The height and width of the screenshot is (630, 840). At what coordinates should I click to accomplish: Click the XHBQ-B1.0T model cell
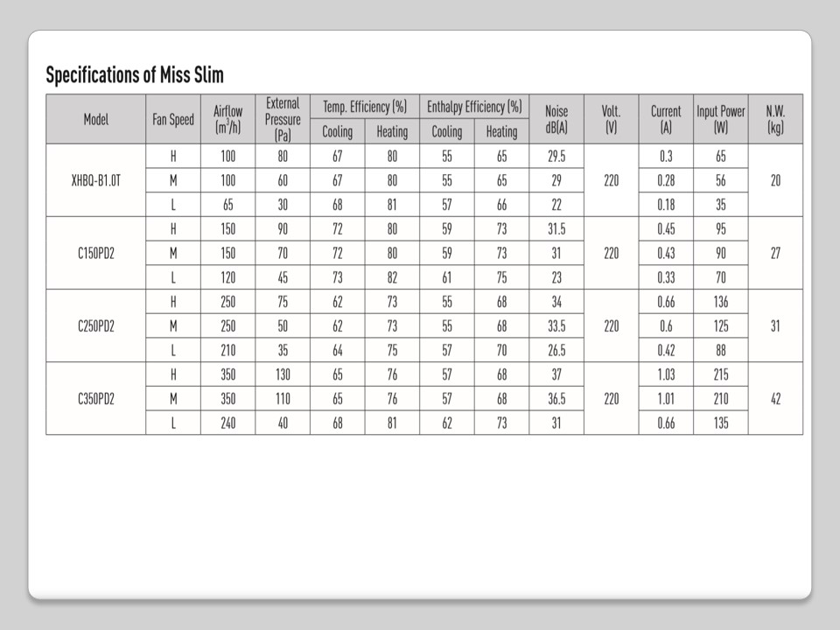pyautogui.click(x=96, y=180)
